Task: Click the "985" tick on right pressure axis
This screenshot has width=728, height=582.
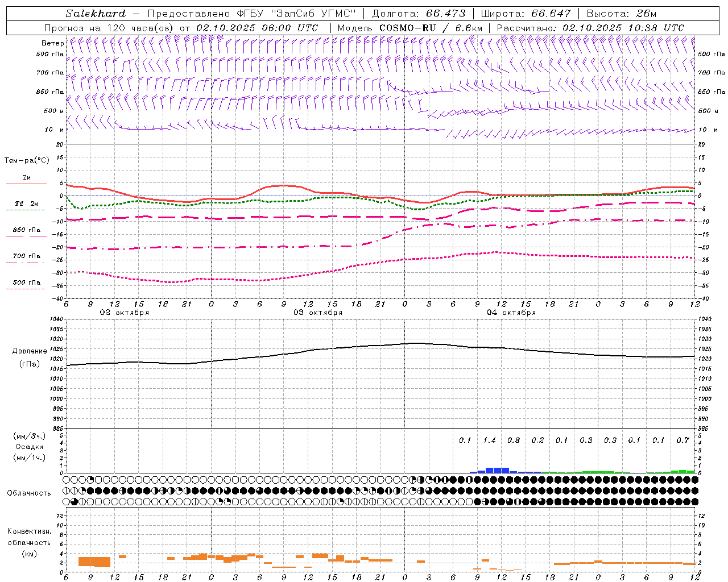Action: [x=704, y=429]
